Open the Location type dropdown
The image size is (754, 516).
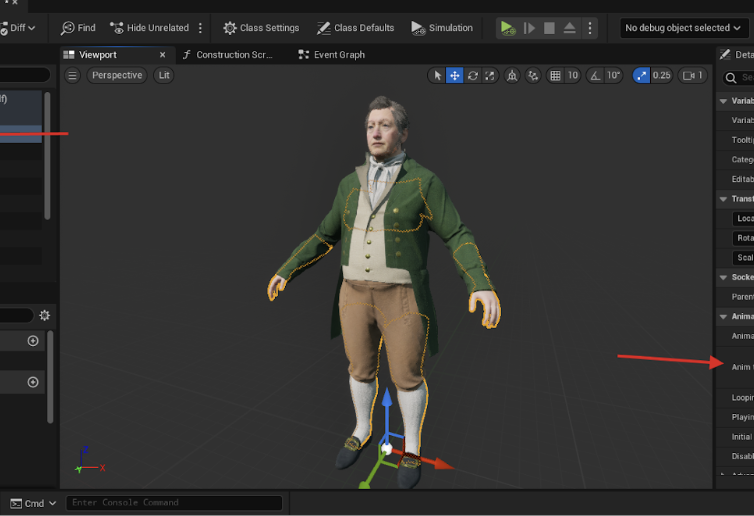[743, 218]
